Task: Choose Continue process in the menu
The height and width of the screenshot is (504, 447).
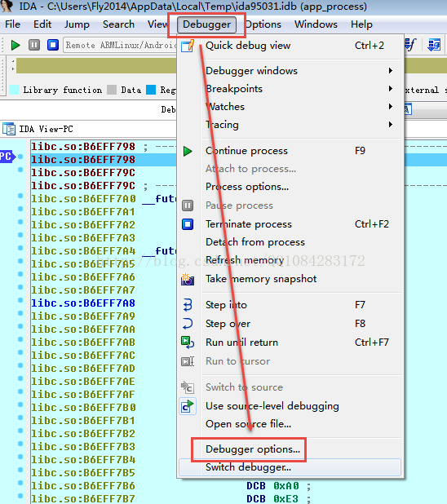Action: [x=246, y=151]
